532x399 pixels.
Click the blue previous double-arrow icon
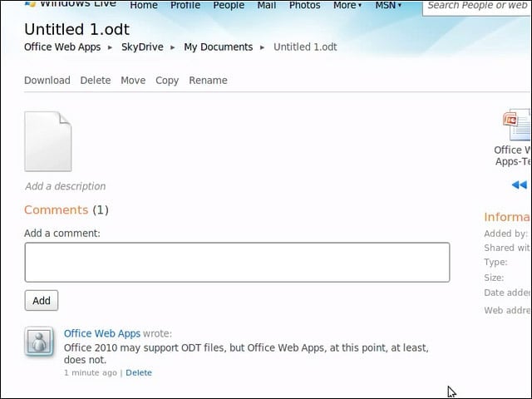click(519, 185)
